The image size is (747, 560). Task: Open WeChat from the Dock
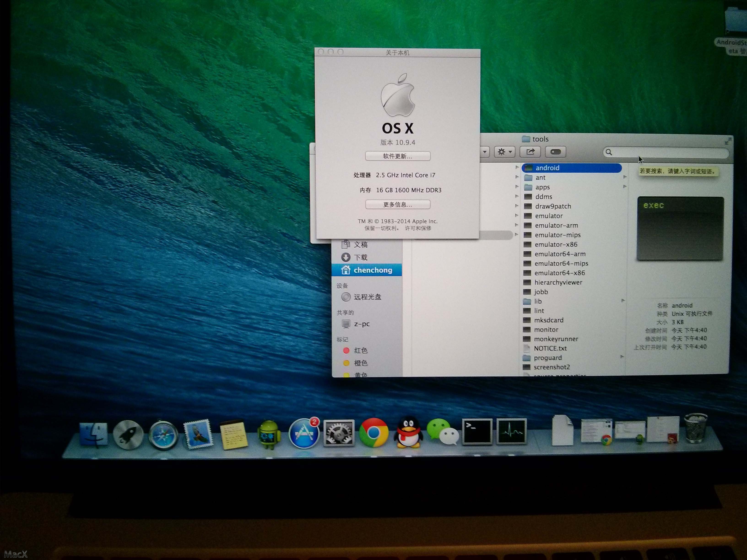point(443,432)
